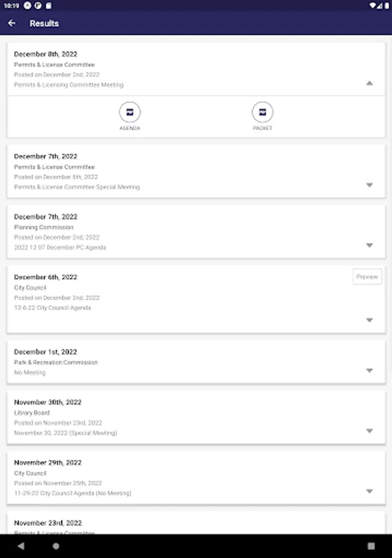
Task: Open the Packet PDF icon
Action: [263, 112]
